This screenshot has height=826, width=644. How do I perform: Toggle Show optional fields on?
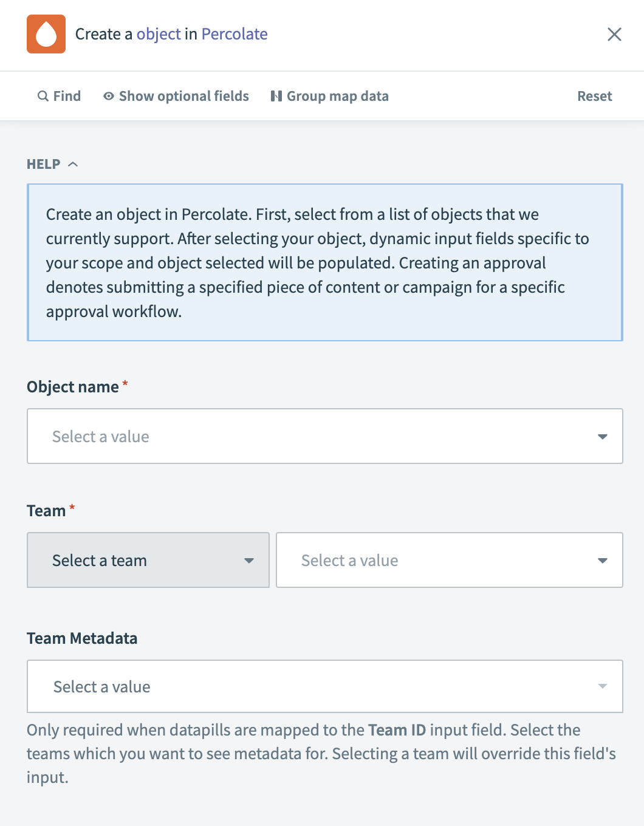pos(183,96)
